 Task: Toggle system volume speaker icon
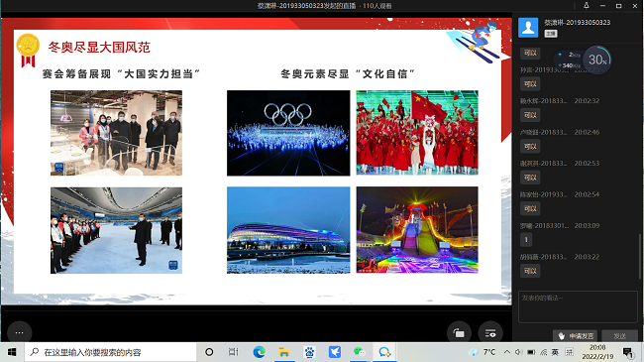coord(518,352)
